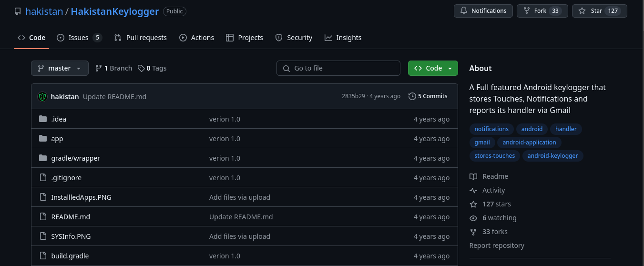Select the Code tab
This screenshot has height=266, width=644.
pyautogui.click(x=31, y=38)
